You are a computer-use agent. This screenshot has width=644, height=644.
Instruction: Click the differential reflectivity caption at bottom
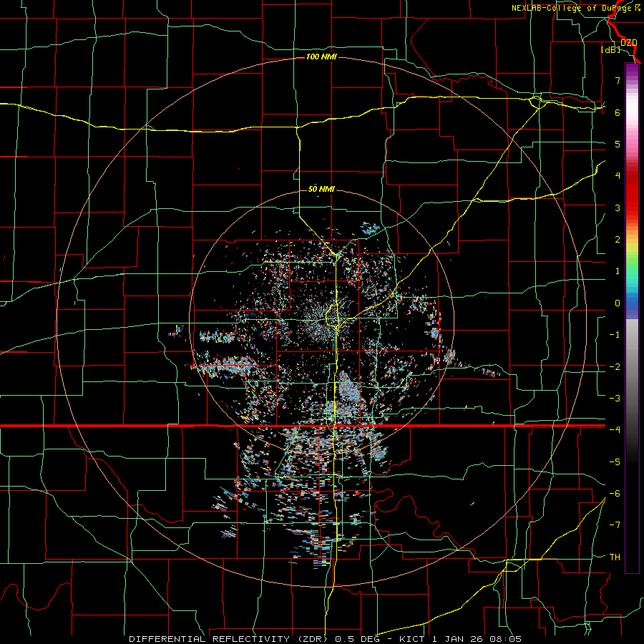point(326,639)
